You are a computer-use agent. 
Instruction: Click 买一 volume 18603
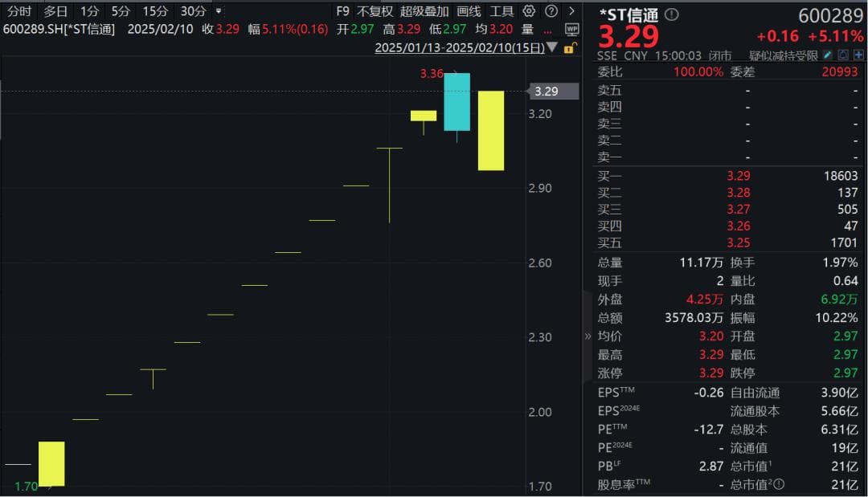pyautogui.click(x=841, y=176)
